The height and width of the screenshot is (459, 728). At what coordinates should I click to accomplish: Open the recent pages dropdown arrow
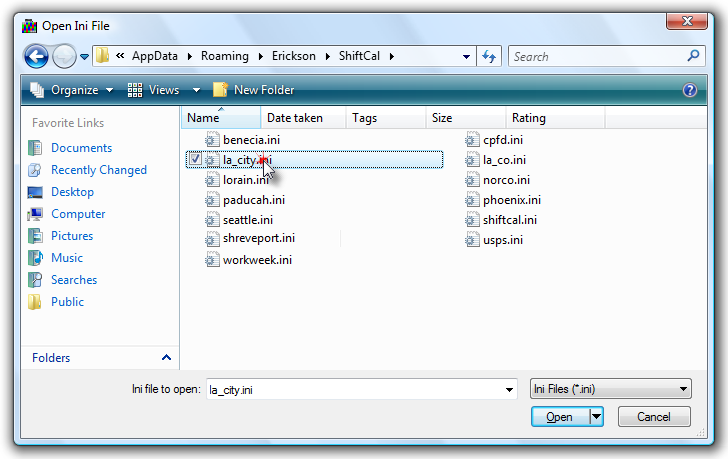click(x=84, y=57)
